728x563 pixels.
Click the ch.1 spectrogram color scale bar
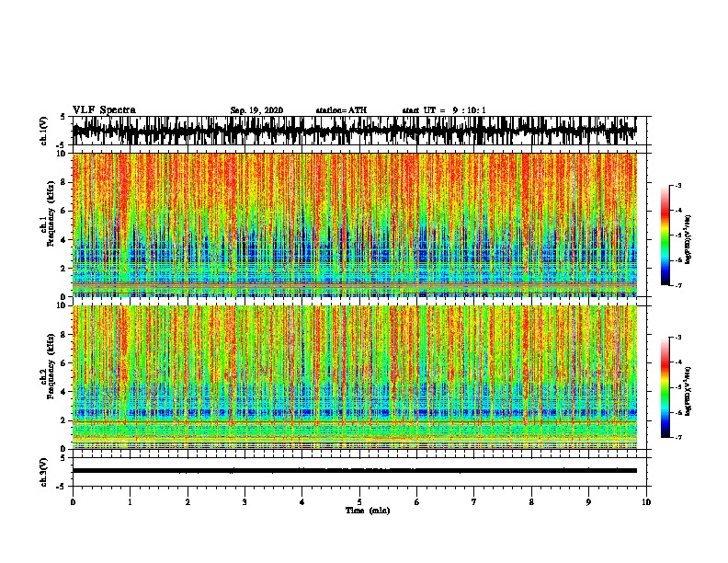coord(665,236)
